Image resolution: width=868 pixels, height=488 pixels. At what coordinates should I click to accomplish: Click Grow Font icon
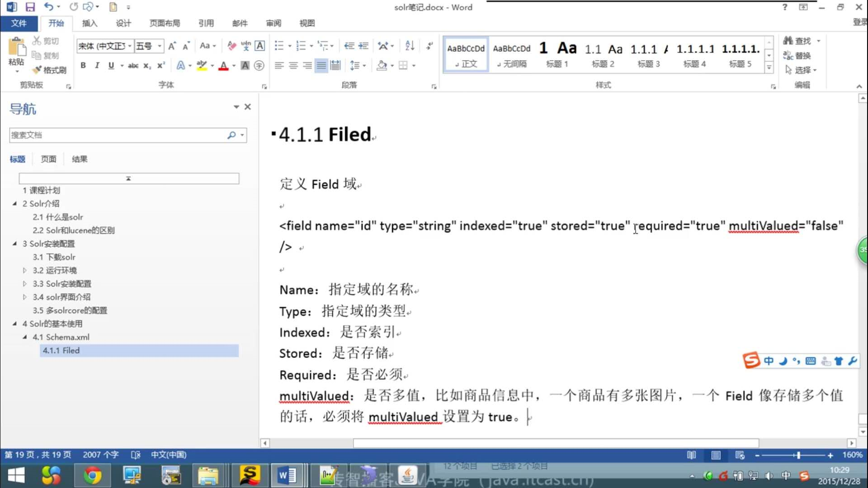point(172,46)
